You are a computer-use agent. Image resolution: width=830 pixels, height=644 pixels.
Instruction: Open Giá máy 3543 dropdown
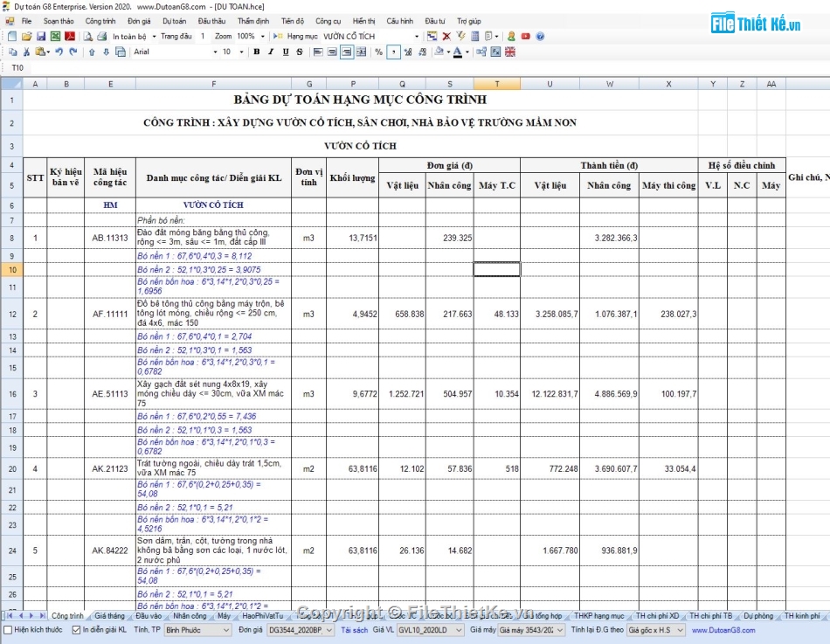click(x=531, y=630)
